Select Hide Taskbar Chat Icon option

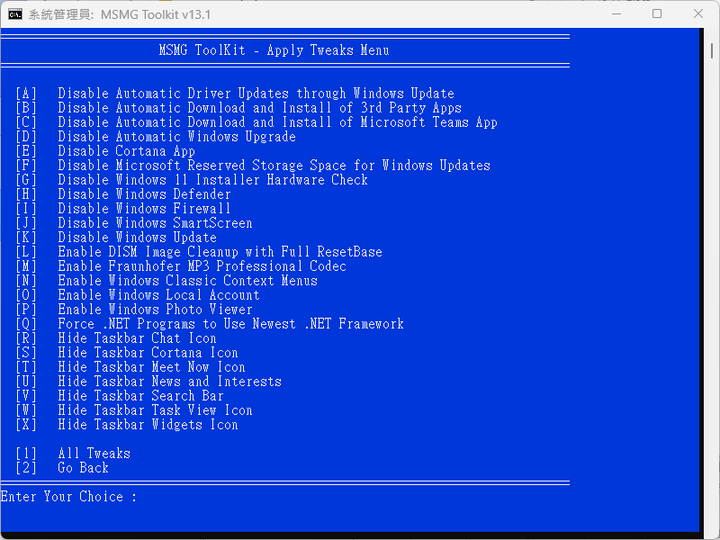tap(116, 338)
